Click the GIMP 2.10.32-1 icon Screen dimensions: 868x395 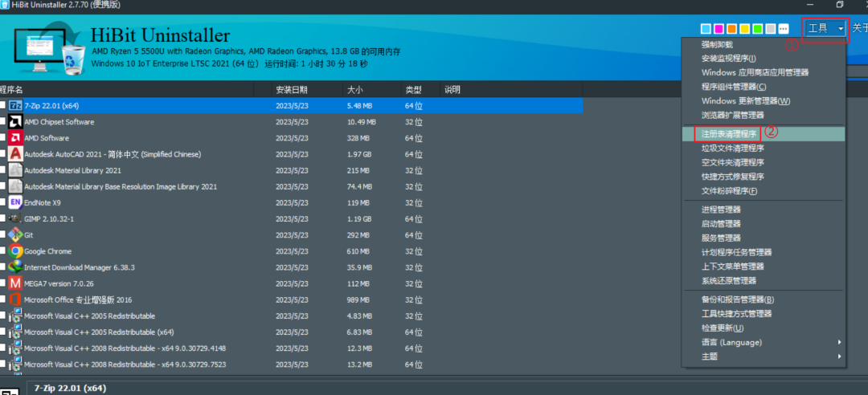coord(15,218)
